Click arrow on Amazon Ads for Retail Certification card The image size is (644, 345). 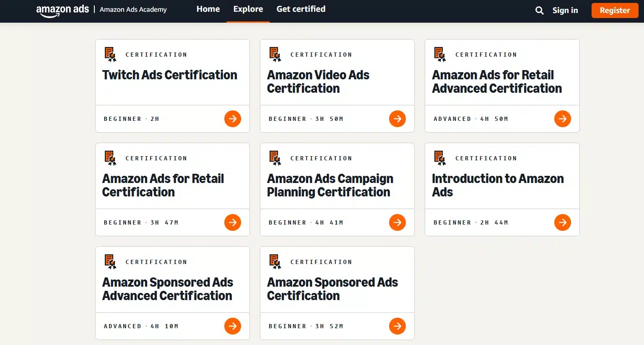point(233,222)
